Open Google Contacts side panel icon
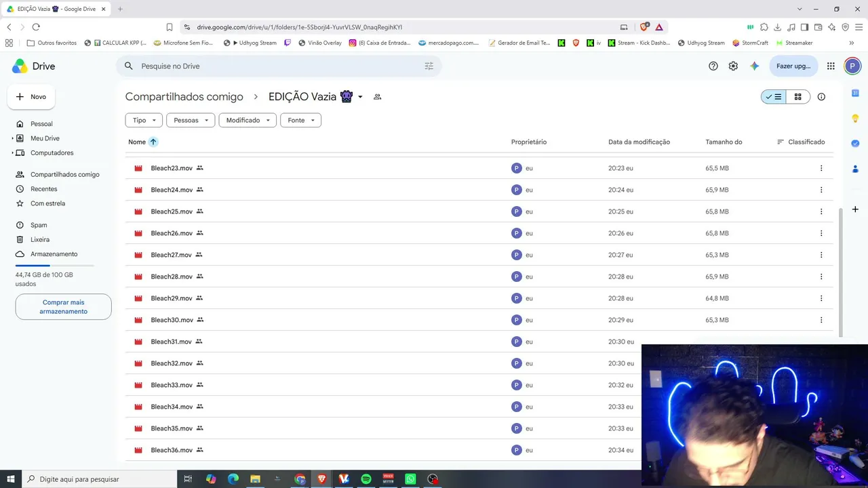The image size is (868, 488). 855,169
